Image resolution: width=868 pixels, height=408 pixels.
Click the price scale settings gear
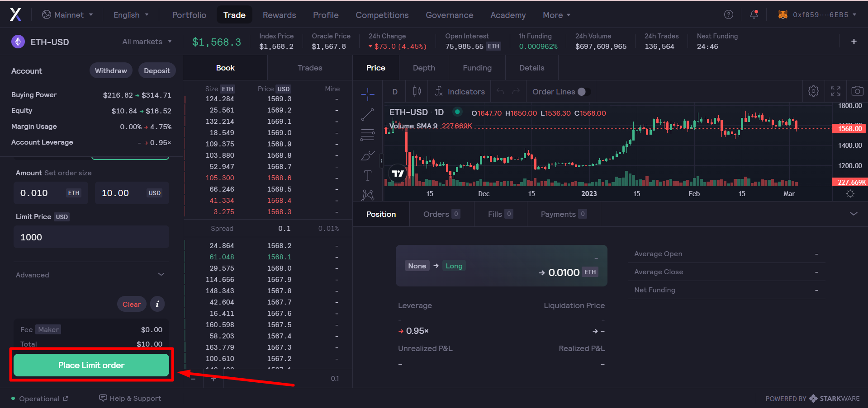coord(850,193)
